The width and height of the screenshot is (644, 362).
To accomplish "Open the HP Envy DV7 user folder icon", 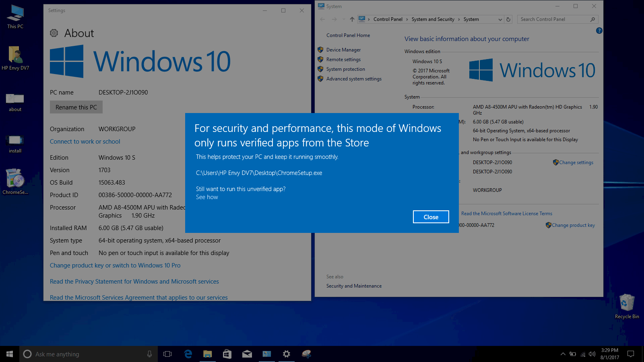I will (x=15, y=58).
